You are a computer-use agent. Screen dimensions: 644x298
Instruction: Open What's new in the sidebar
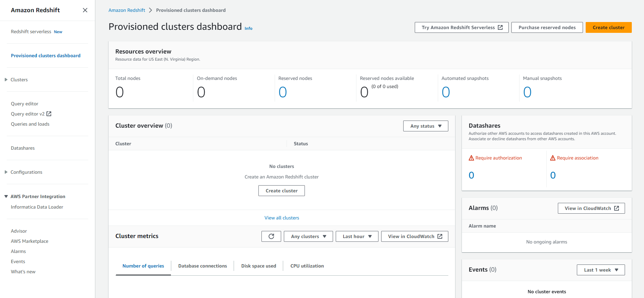pyautogui.click(x=23, y=272)
